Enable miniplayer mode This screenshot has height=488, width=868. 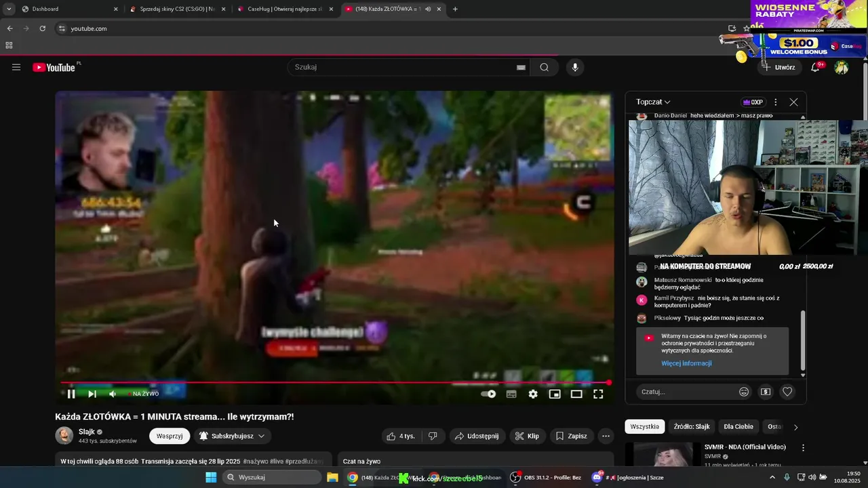coord(555,394)
